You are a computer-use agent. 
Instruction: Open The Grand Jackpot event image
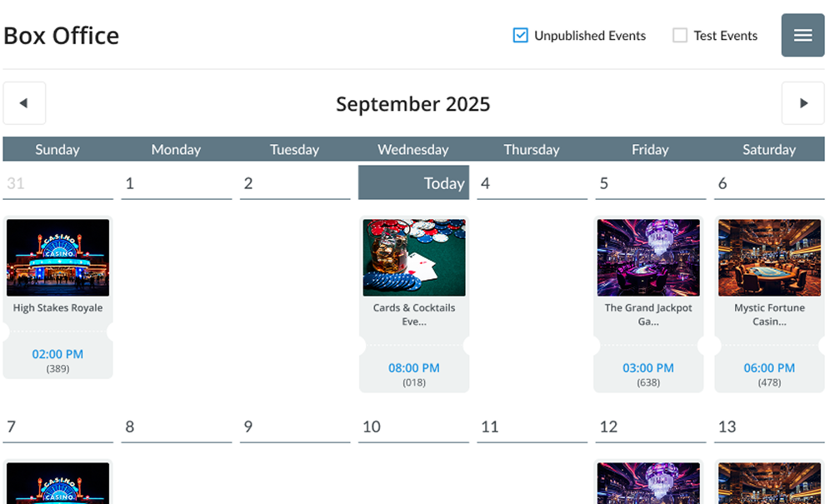pos(649,257)
